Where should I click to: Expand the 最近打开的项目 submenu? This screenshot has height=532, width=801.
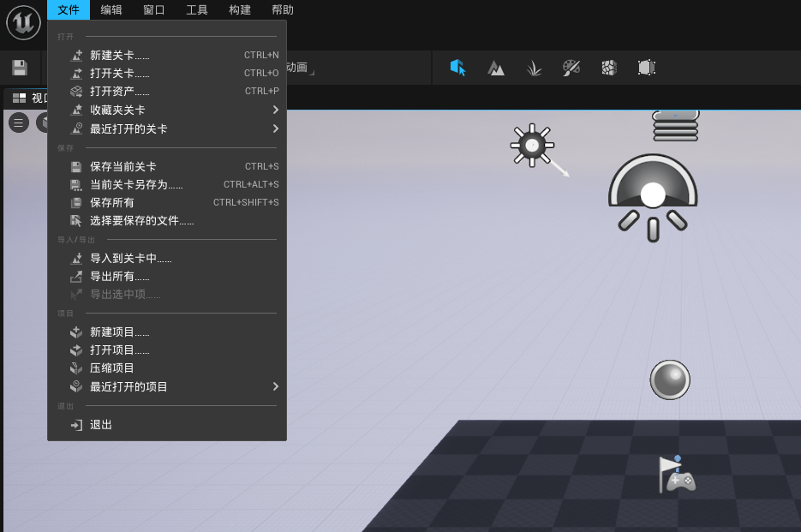[167, 387]
